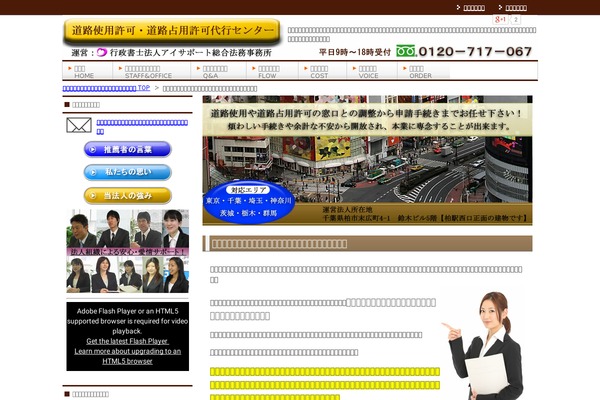Screen dimensions: 600x400
Task: Click the Google +1 count bubble
Action: point(515,20)
